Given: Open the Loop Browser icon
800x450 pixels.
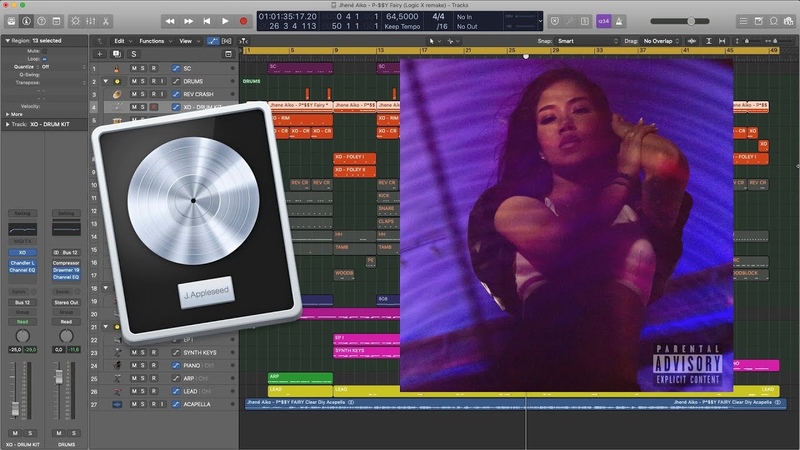Looking at the screenshot, I should 774,21.
